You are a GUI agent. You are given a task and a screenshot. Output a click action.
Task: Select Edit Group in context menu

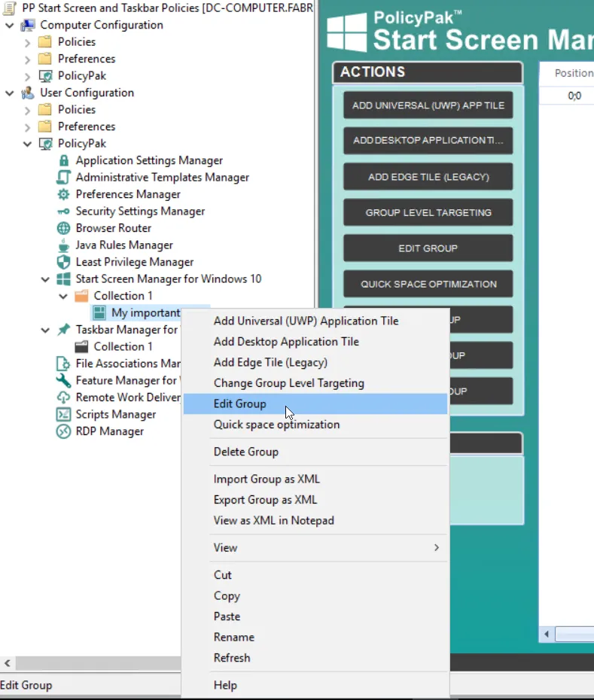tap(315, 403)
